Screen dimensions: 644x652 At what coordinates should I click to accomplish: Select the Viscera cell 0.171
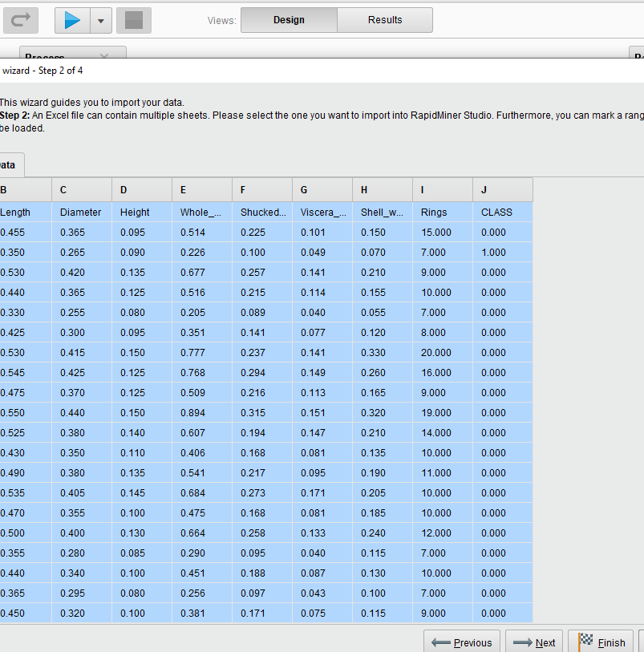tap(322, 493)
